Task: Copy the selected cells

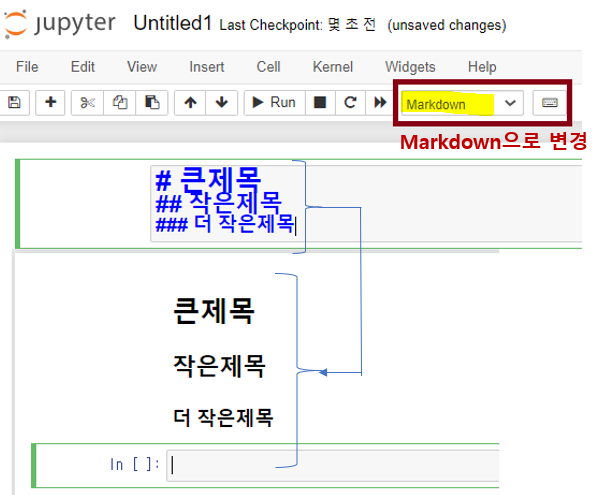Action: tap(120, 102)
